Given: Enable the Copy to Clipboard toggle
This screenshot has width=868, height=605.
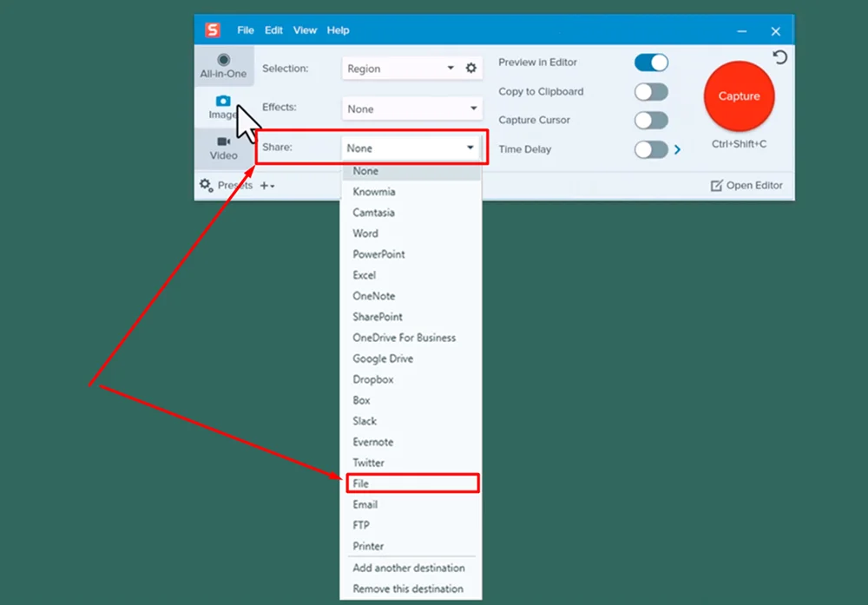Looking at the screenshot, I should pos(651,92).
